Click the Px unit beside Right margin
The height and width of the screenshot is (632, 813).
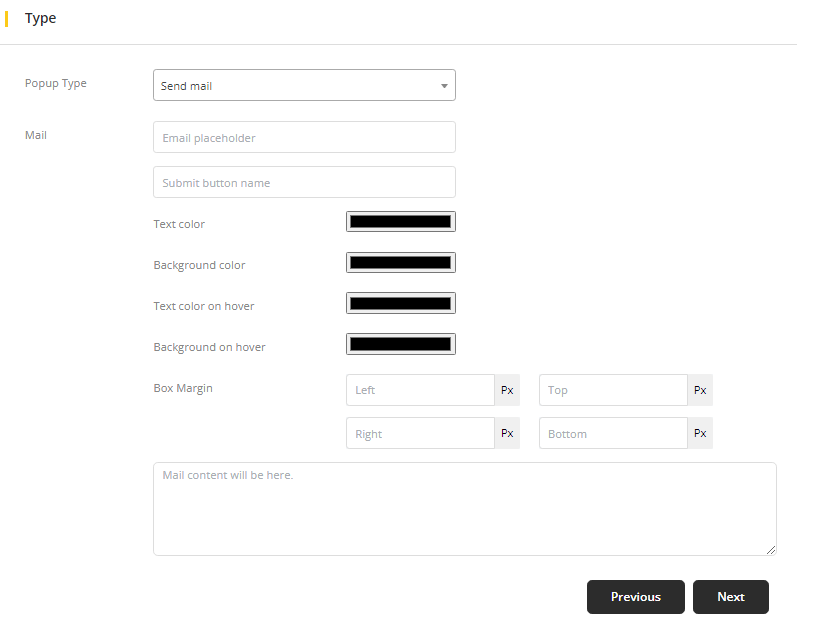coord(507,433)
